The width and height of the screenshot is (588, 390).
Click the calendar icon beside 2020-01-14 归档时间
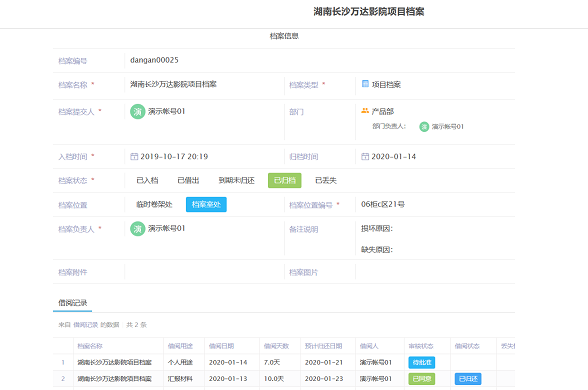[365, 156]
